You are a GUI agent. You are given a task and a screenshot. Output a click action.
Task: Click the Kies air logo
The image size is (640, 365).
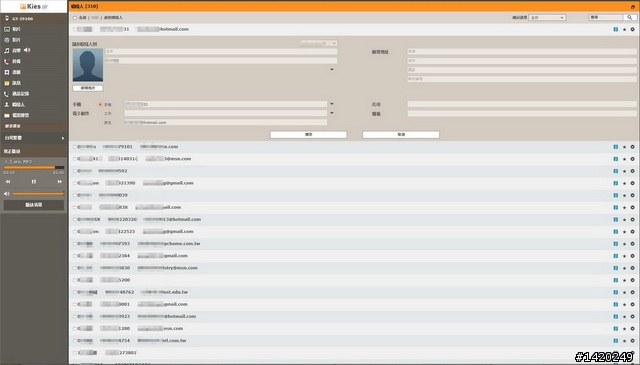(x=34, y=6)
